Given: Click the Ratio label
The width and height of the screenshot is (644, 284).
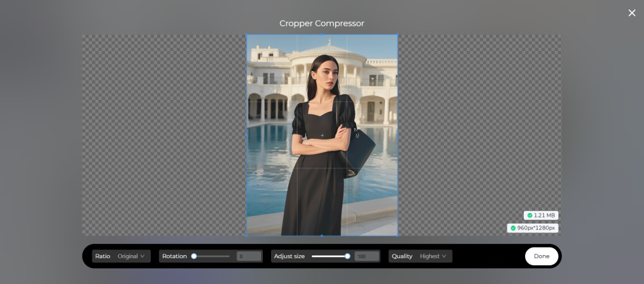Looking at the screenshot, I should 103,256.
